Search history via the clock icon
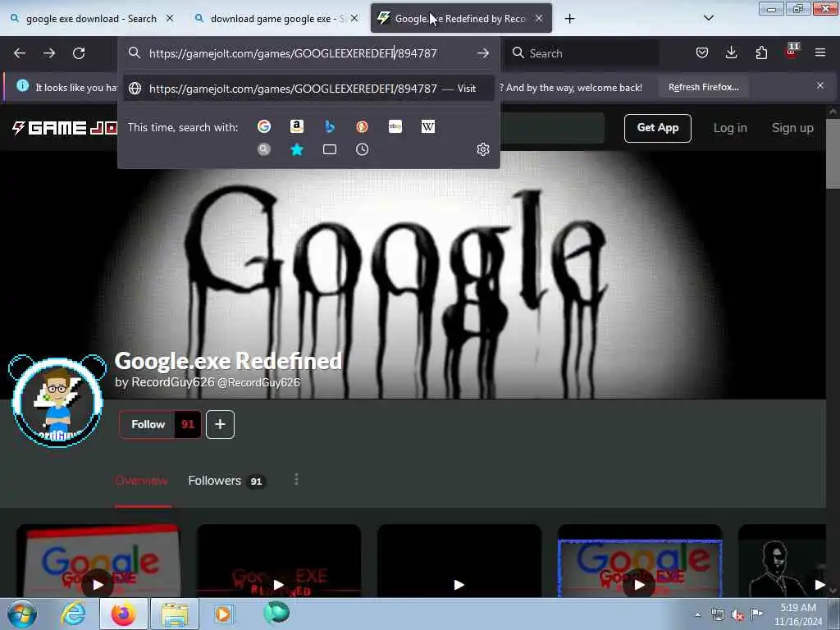 coord(362,149)
